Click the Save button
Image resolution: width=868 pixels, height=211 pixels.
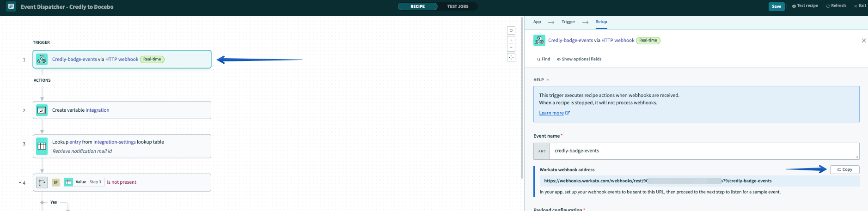776,6
